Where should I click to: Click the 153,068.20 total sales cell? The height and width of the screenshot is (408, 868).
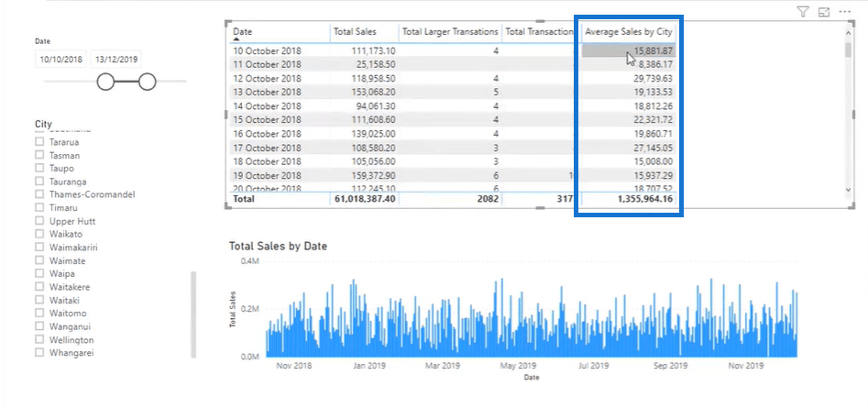(374, 93)
